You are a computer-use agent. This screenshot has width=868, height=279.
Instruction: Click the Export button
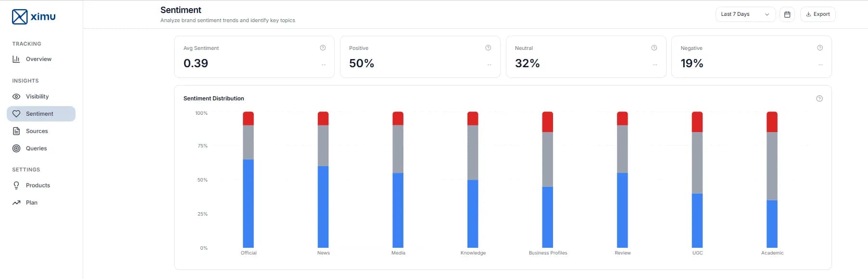(x=818, y=14)
